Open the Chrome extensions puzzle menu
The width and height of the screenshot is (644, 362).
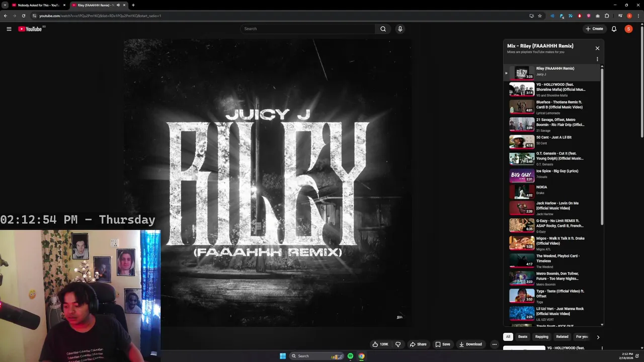click(607, 16)
